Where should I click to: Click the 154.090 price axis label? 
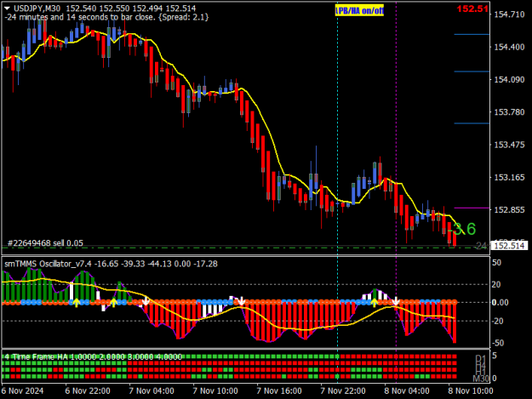(x=509, y=80)
